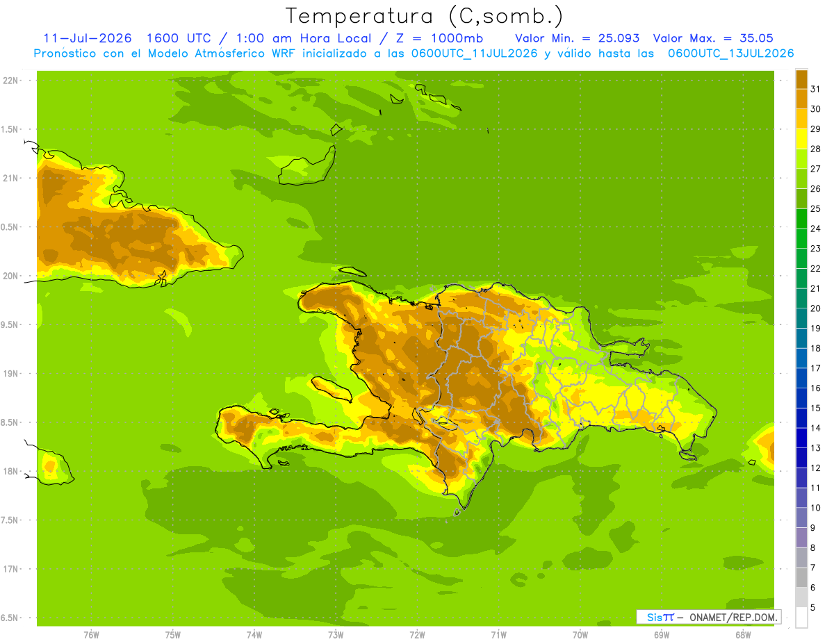
Task: Click the "19N" latitude label
Action: click(x=11, y=374)
